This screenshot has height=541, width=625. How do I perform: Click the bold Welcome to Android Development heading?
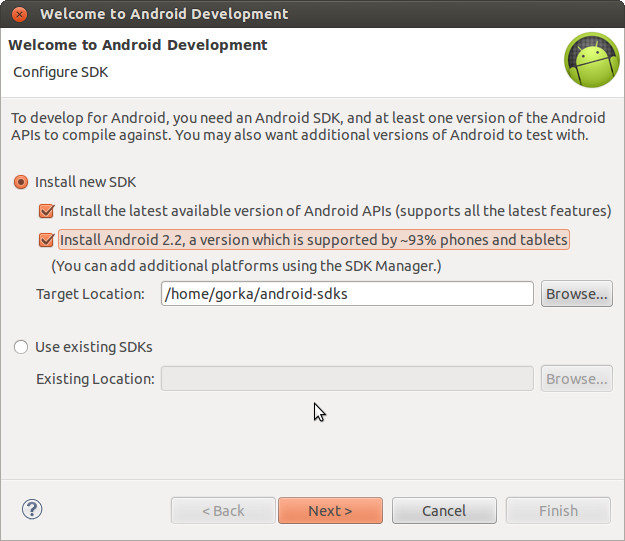(x=138, y=45)
